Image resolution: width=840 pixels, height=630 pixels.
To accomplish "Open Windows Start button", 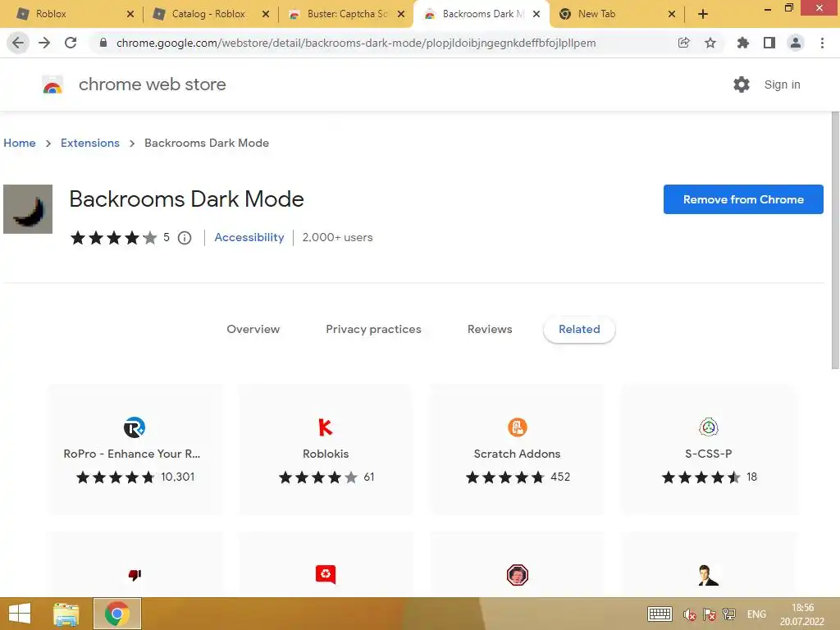I will pos(20,614).
